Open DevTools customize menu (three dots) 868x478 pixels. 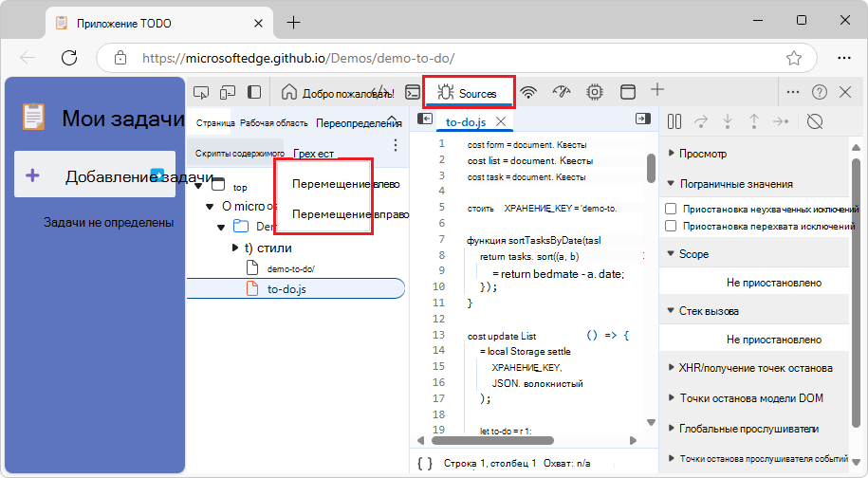793,92
